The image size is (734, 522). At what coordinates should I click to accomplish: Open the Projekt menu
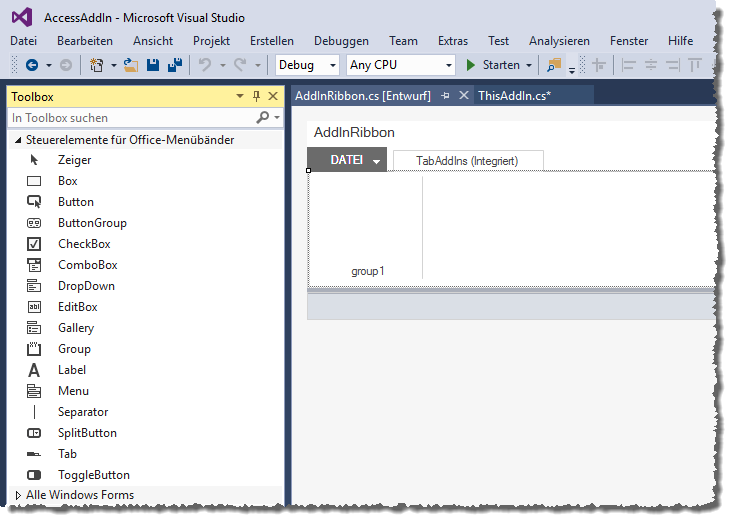click(x=211, y=41)
